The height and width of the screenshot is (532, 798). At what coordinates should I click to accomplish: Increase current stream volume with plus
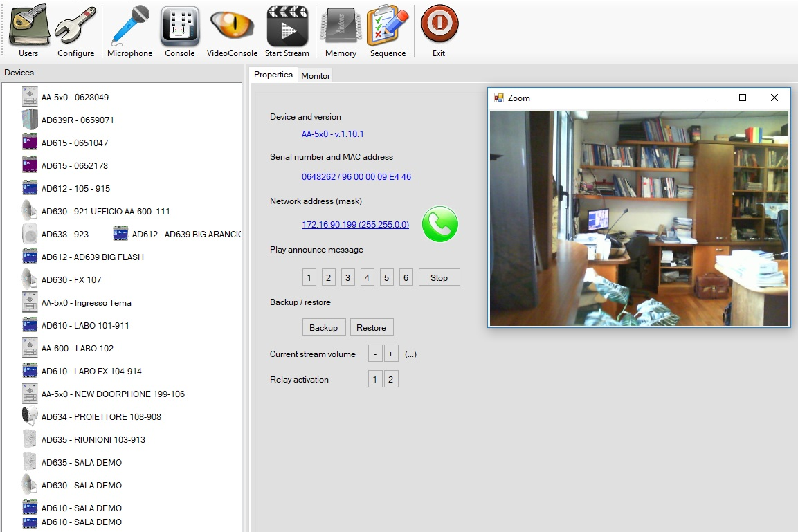pos(391,354)
